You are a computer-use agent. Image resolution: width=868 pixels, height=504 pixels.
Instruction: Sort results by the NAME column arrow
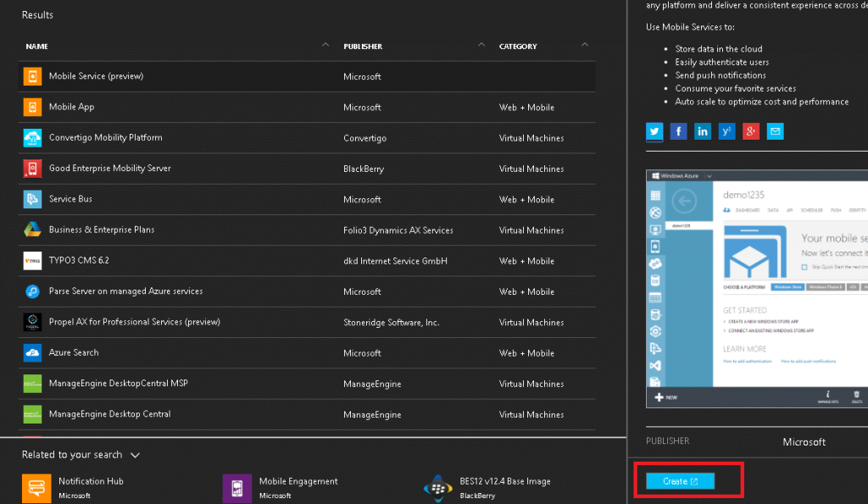click(325, 45)
